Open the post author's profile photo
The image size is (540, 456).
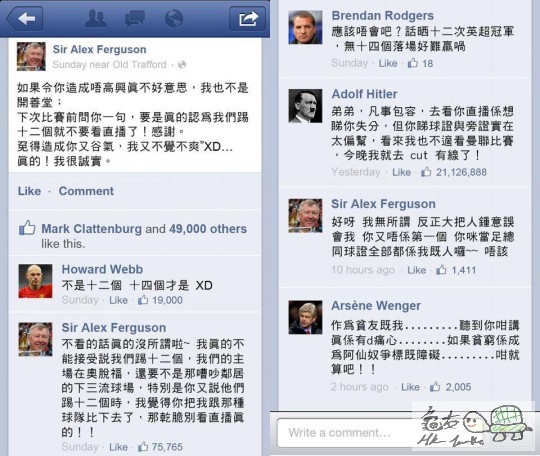coord(31,56)
